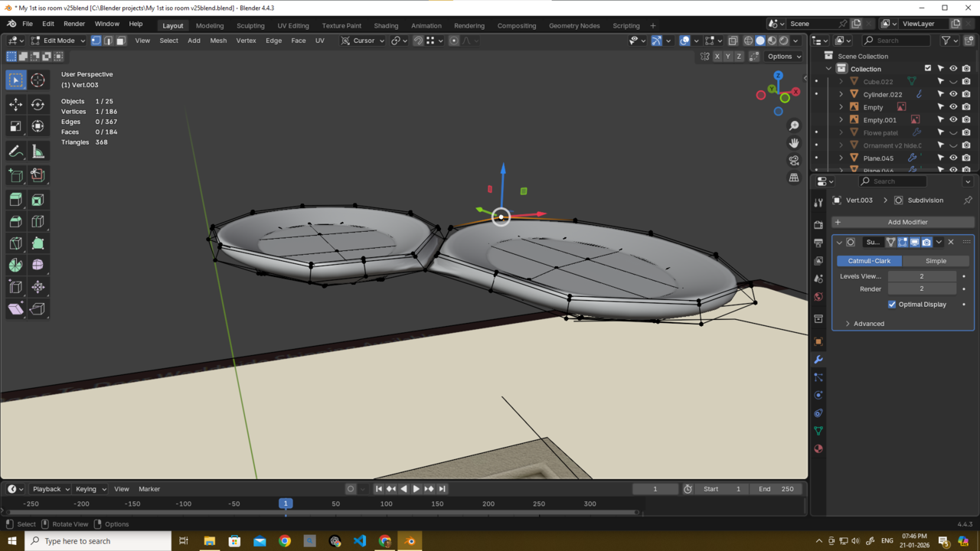Enable X-axis mesh symmetry

(x=717, y=57)
